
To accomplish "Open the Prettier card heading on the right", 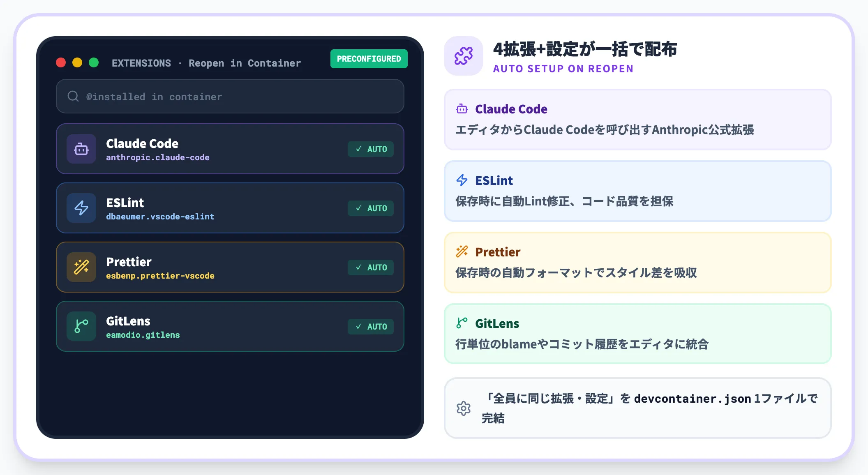I will pos(498,252).
